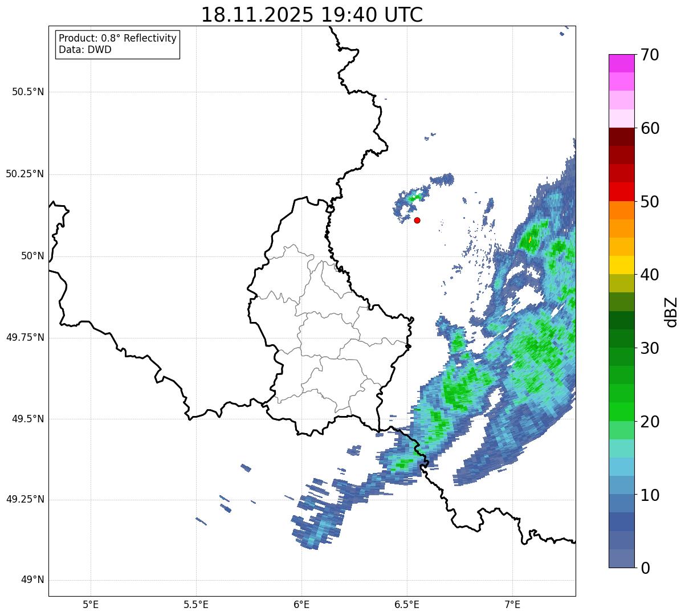Click the title "18.11.2025 19:40 UTC"

click(312, 15)
